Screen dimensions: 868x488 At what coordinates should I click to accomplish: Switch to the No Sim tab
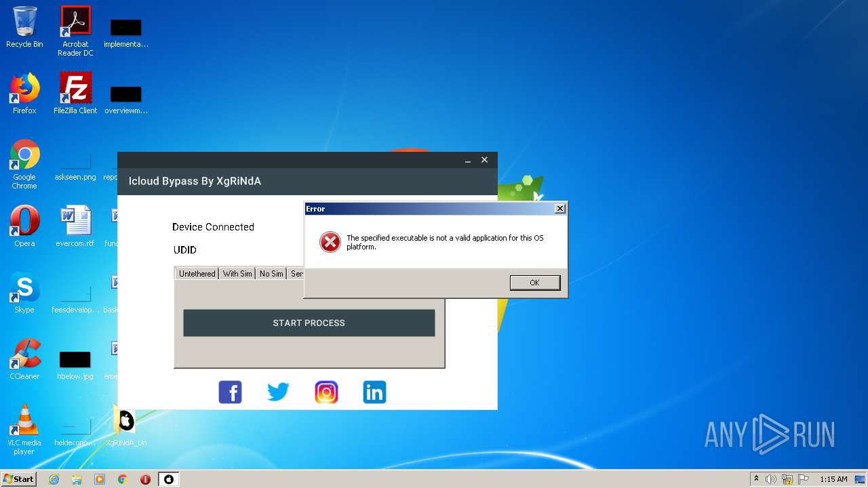point(271,274)
